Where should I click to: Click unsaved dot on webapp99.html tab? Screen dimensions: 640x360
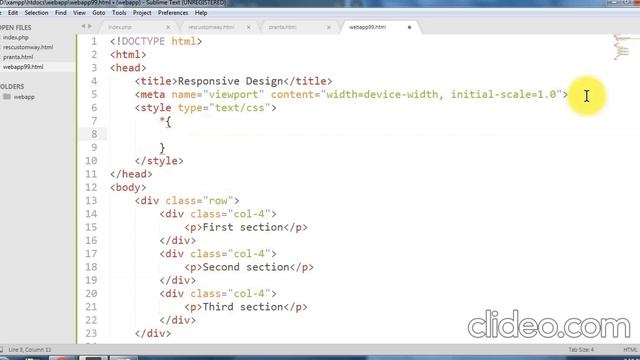(x=409, y=27)
